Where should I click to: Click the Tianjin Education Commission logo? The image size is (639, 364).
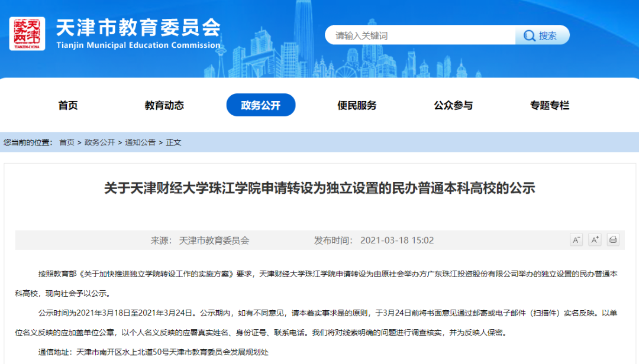28,33
